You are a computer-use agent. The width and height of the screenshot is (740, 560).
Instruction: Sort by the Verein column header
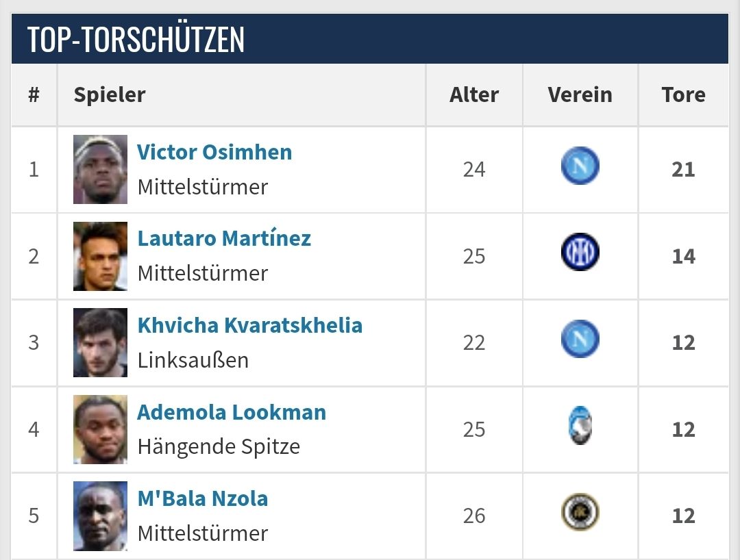coord(580,94)
